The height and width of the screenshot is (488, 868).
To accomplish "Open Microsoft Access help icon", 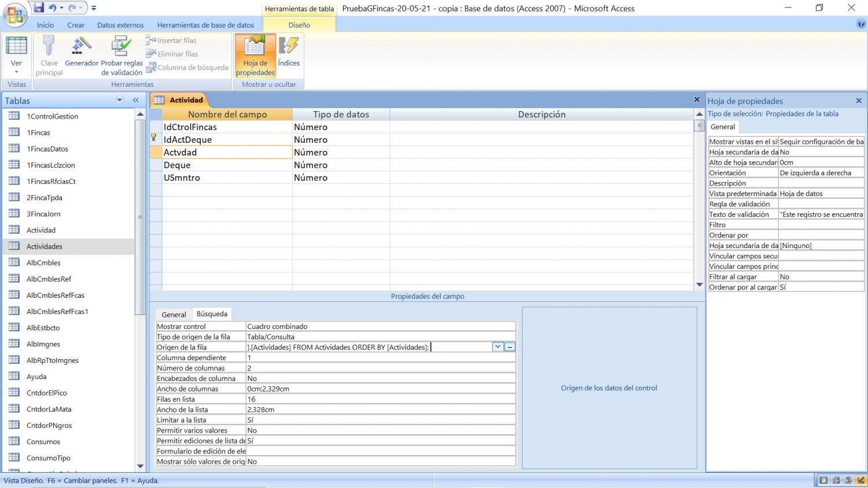I will pos(861,24).
